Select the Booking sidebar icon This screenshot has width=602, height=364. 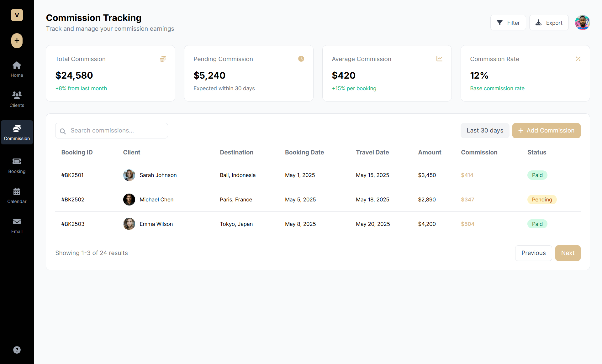coord(17,161)
